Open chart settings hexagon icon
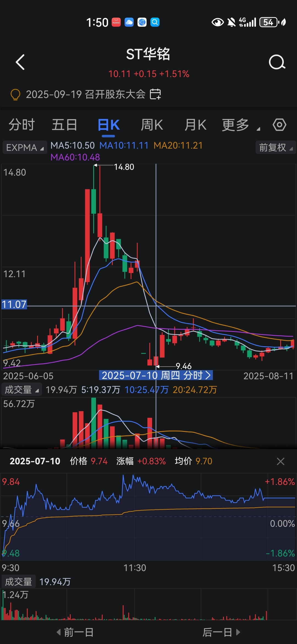Image resolution: width=297 pixels, height=644 pixels. coord(279,125)
